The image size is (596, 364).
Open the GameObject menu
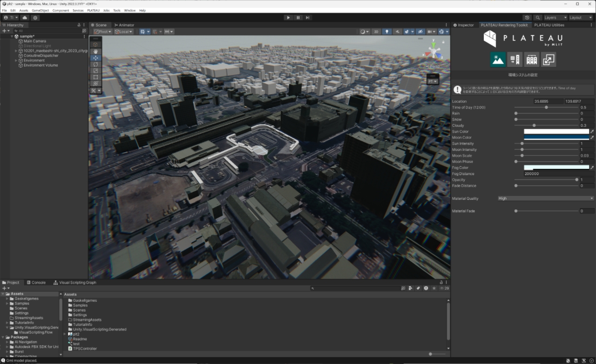(x=40, y=10)
